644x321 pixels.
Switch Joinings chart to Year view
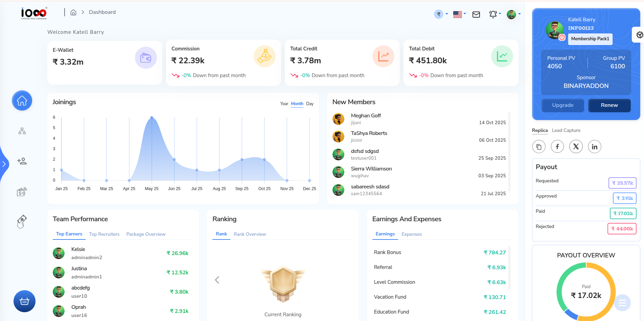284,104
